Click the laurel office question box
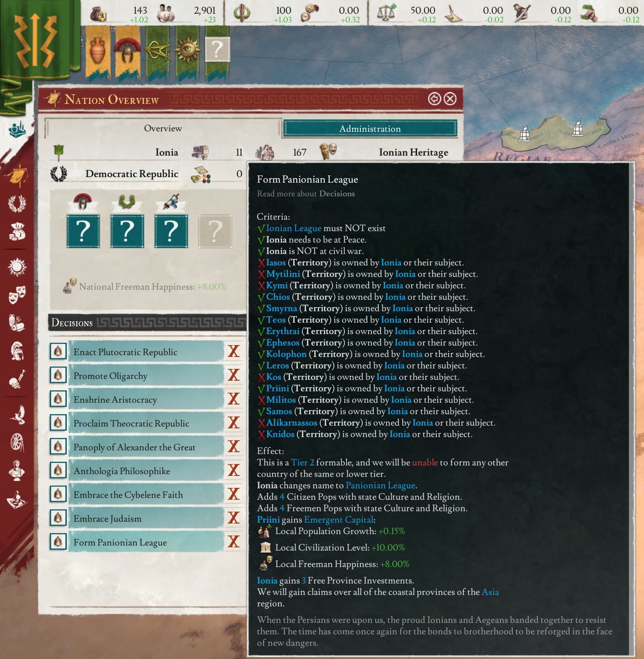The height and width of the screenshot is (659, 644). (x=127, y=231)
